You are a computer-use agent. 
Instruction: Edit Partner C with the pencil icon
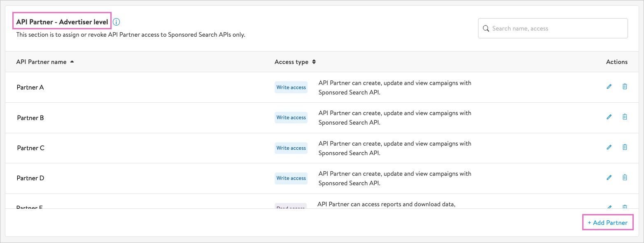[609, 147]
